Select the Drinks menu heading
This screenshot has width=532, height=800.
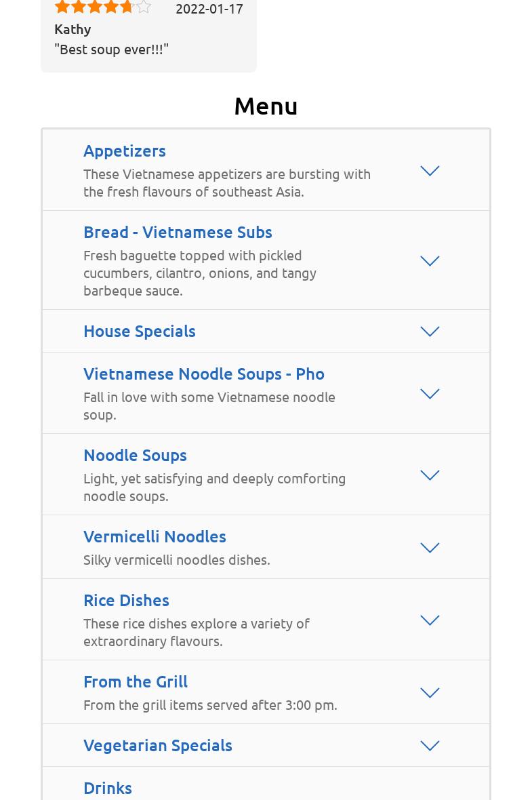[x=108, y=788]
